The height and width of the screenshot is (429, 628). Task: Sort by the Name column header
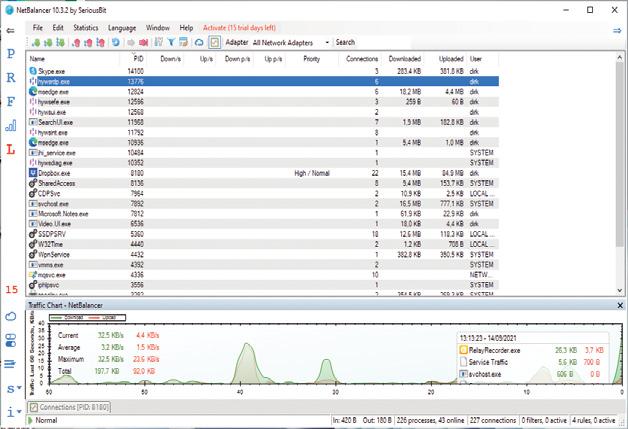point(74,59)
